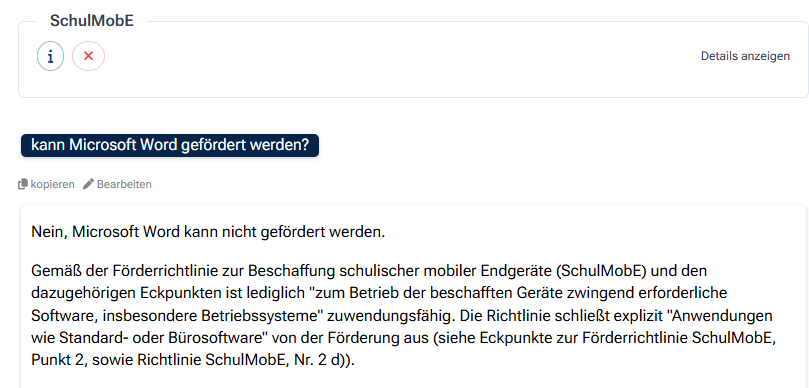Click the pencil icon beside Bearbeiten
The width and height of the screenshot is (809, 388).
click(x=89, y=184)
